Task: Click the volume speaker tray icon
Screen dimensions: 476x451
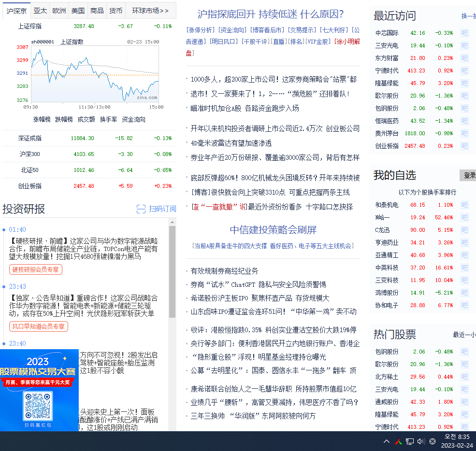Action: pos(421,441)
